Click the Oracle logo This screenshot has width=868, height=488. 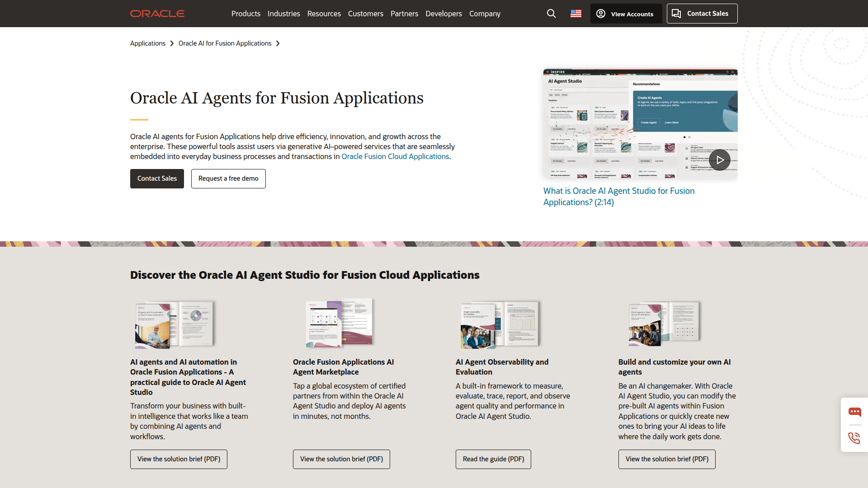point(157,14)
